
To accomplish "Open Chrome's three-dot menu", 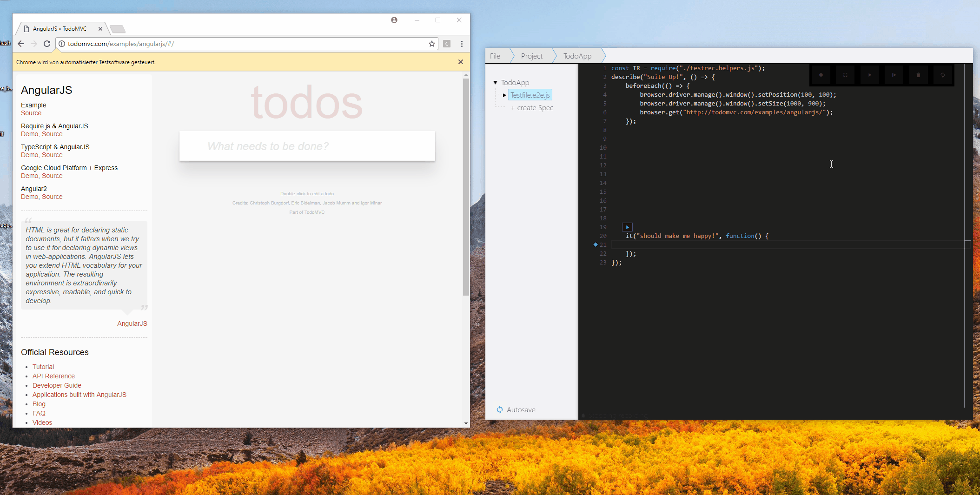I will click(x=462, y=44).
